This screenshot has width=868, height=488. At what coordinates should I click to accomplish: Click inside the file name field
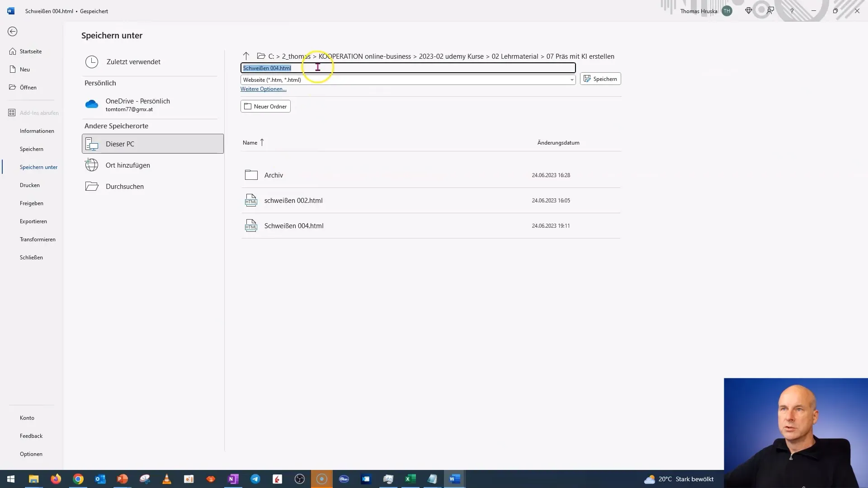coord(408,68)
